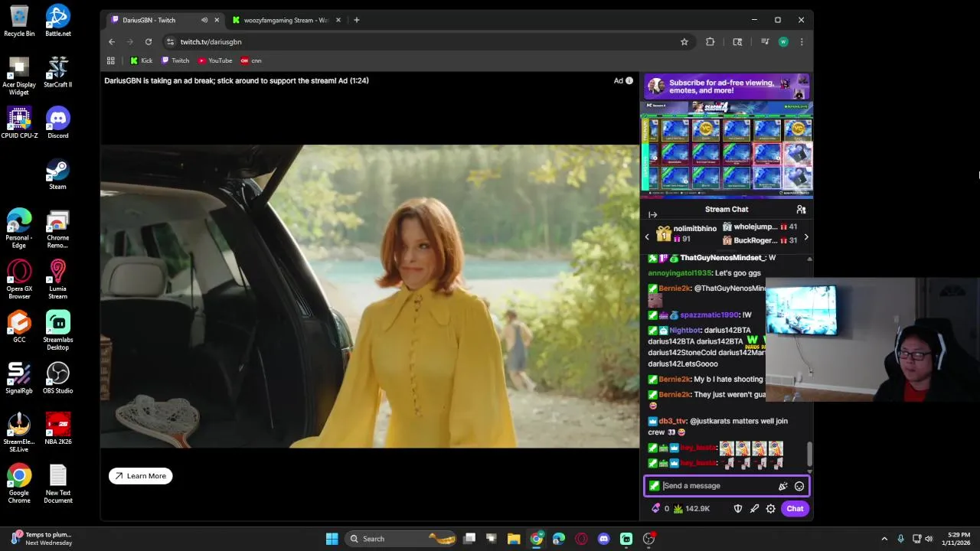Open Battle.net desktop shortcut
The width and height of the screenshot is (980, 551).
(58, 21)
